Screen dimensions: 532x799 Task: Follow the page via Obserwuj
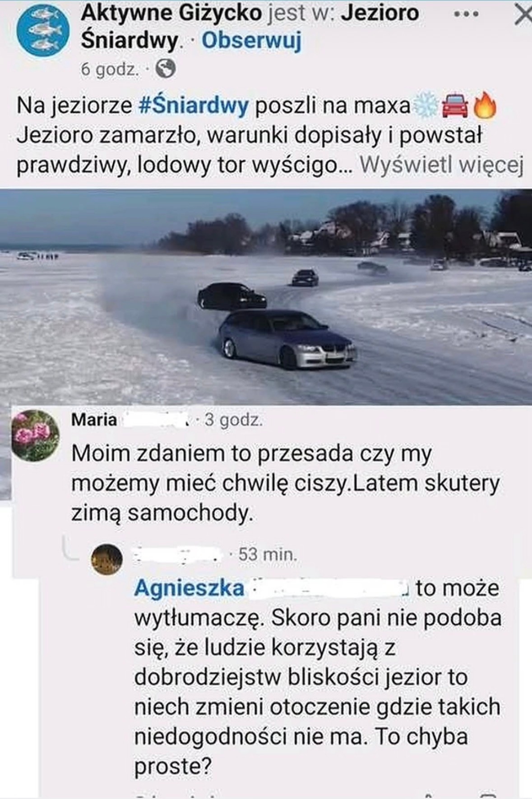pyautogui.click(x=251, y=42)
